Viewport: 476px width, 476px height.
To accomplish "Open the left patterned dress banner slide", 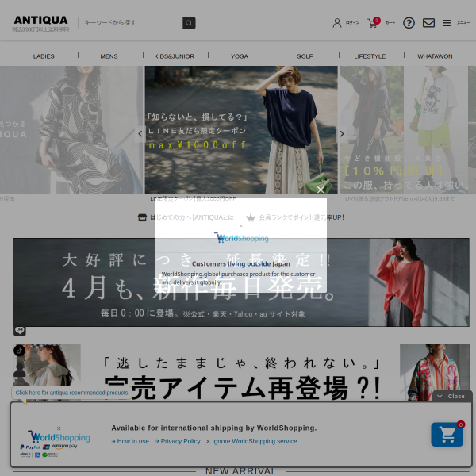I will (71, 130).
